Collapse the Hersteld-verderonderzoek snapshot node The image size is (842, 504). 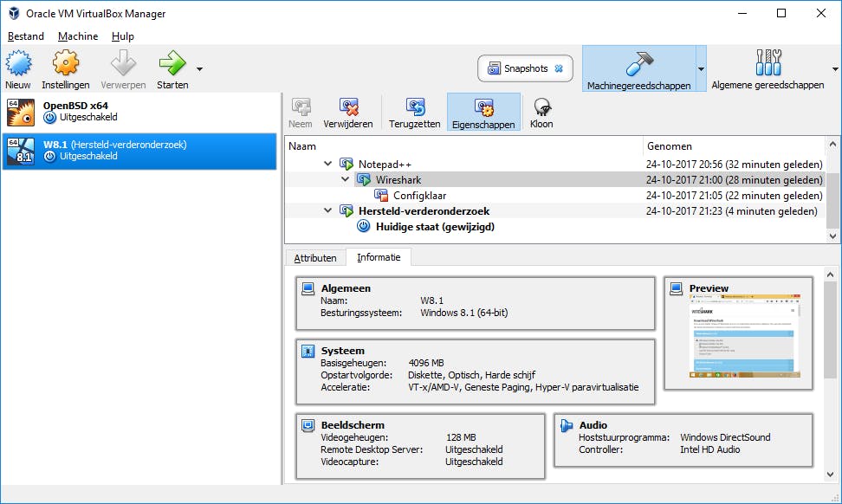tap(327, 210)
